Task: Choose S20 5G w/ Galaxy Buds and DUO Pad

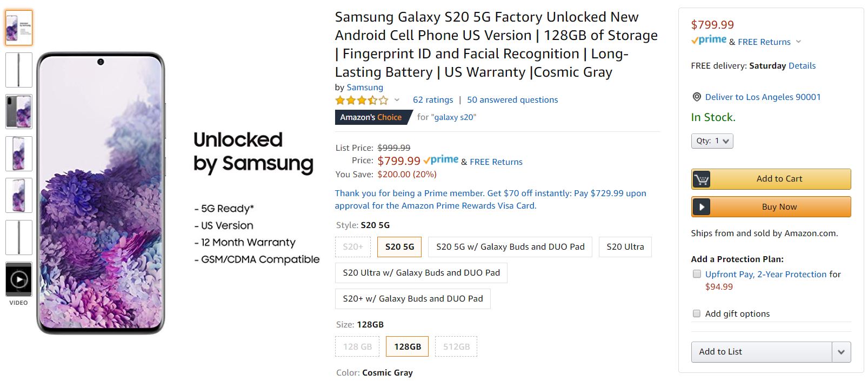Action: pos(510,247)
